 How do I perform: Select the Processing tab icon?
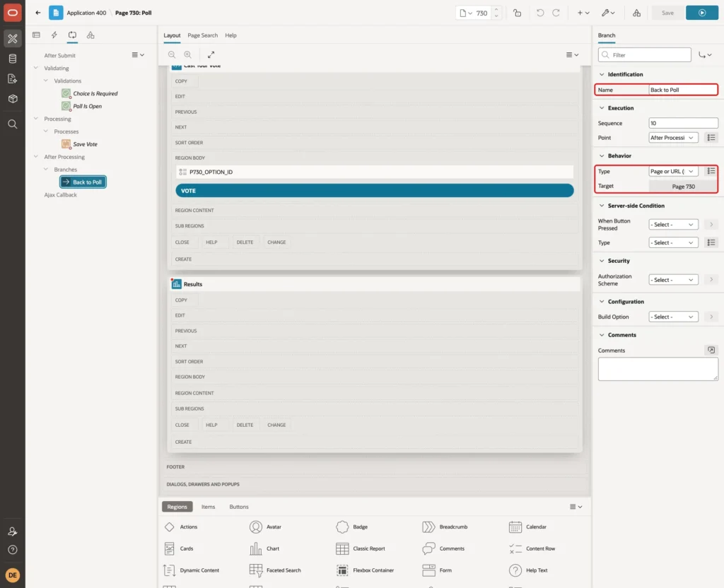tap(72, 35)
